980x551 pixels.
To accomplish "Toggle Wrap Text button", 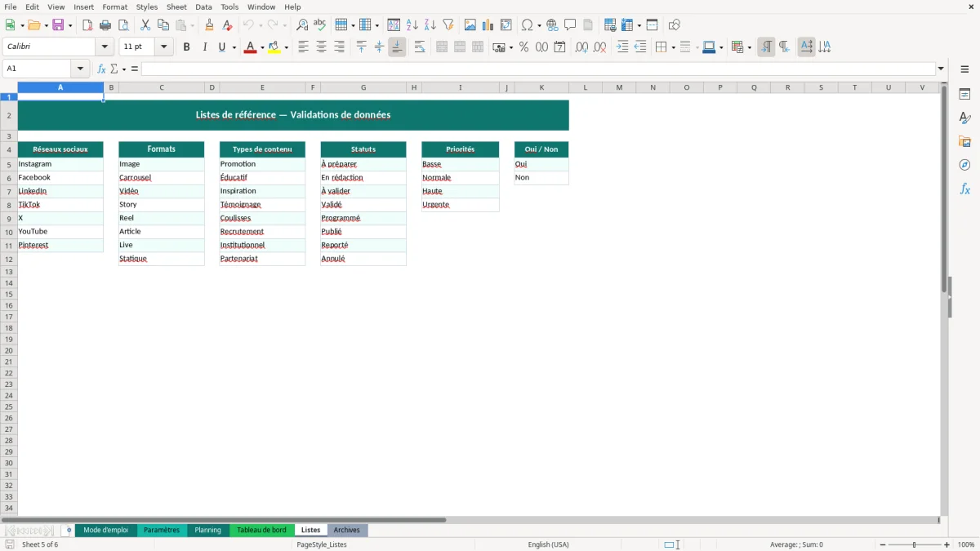I will [420, 47].
